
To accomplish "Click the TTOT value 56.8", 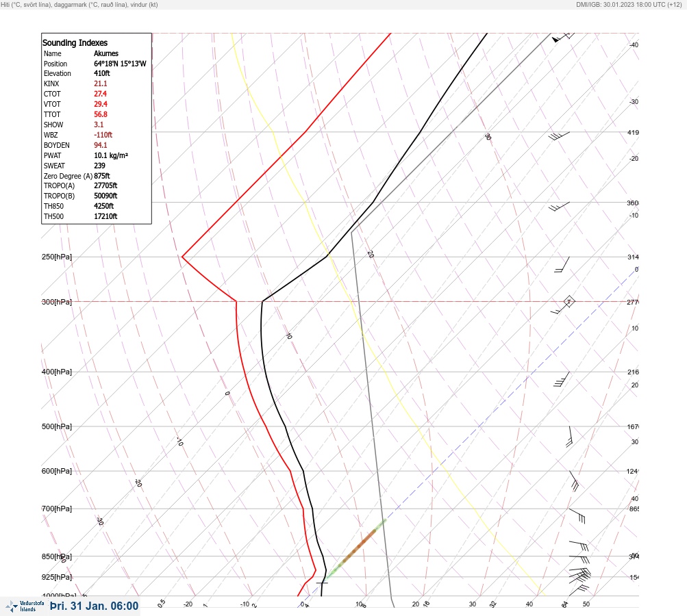I will click(x=100, y=114).
